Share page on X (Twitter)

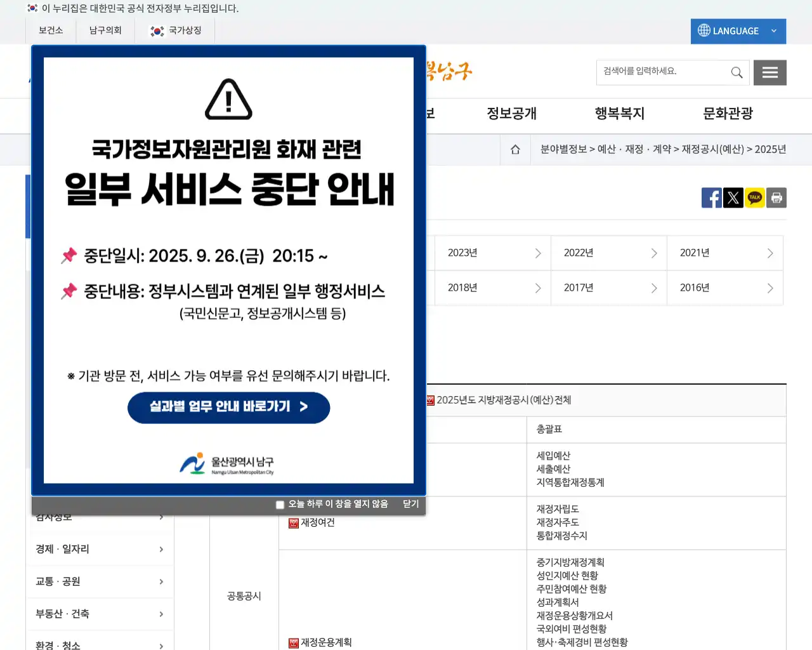[733, 197]
